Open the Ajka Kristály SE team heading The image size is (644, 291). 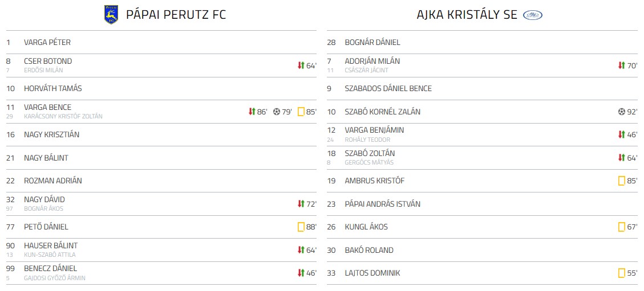[x=467, y=15]
